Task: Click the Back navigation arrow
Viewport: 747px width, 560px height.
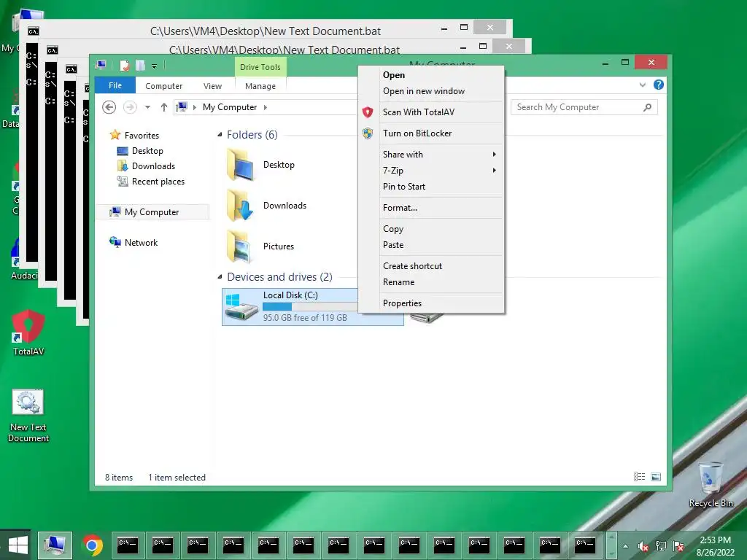Action: (x=109, y=107)
